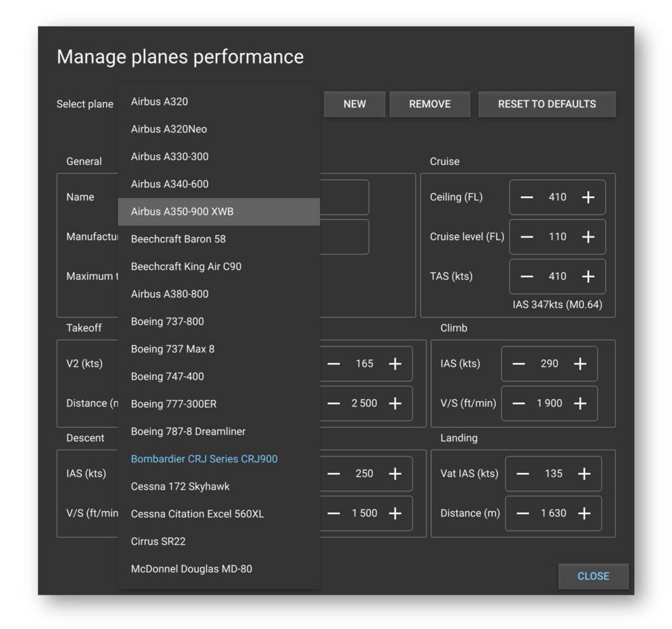Choose highlighted Airbus A350-900 XWB
The height and width of the screenshot is (629, 672).
(219, 211)
